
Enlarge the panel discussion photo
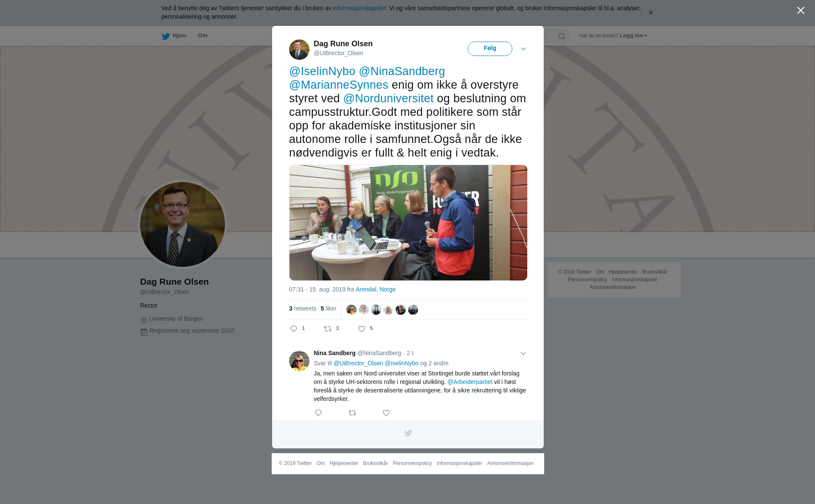[408, 223]
